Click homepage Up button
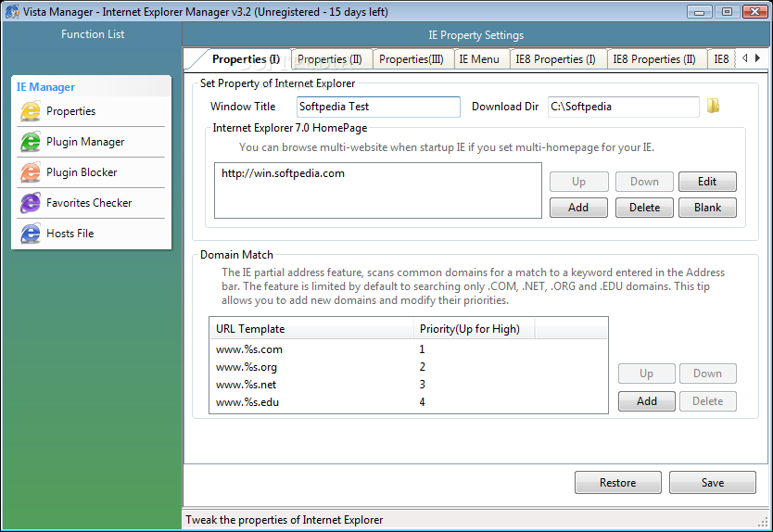 578,182
